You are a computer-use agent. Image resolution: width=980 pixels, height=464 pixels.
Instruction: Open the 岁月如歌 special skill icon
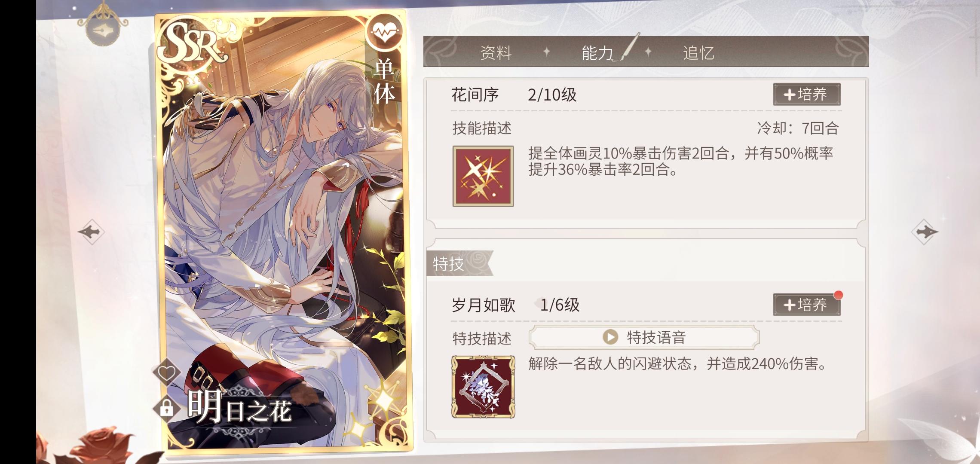tap(483, 387)
